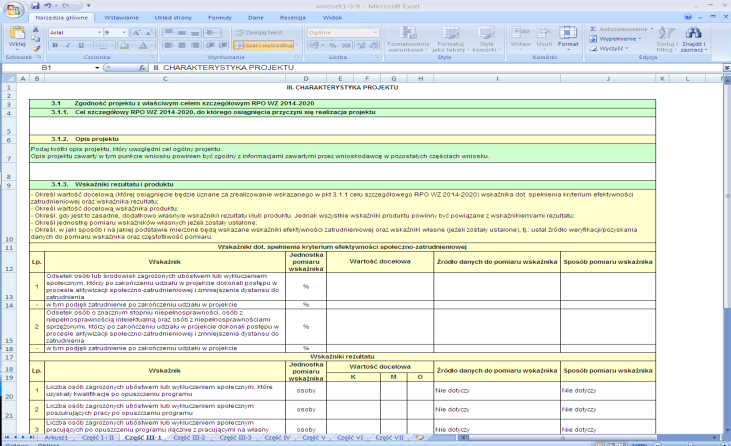Toggle Scal i wyśrodkuj merge cells
This screenshot has height=446, width=731.
(264, 45)
